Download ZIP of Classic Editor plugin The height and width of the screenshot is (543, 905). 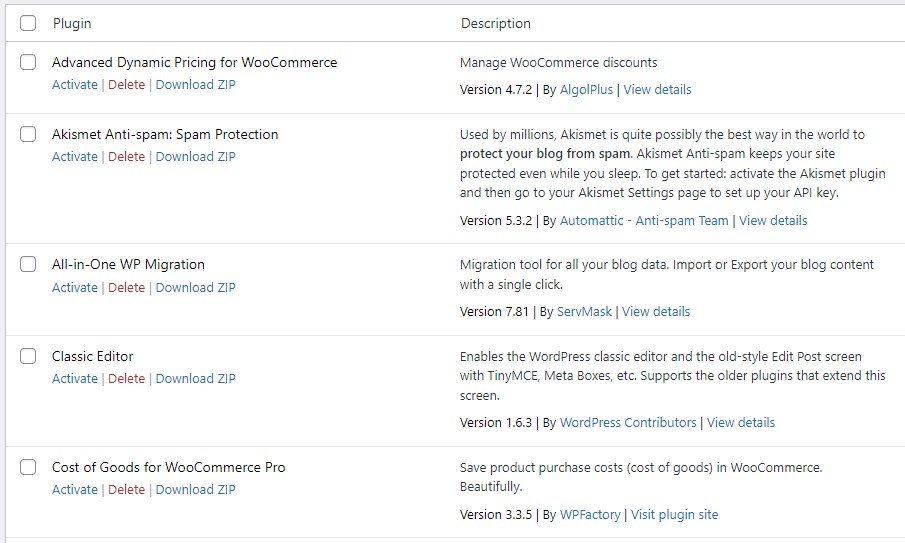[195, 379]
